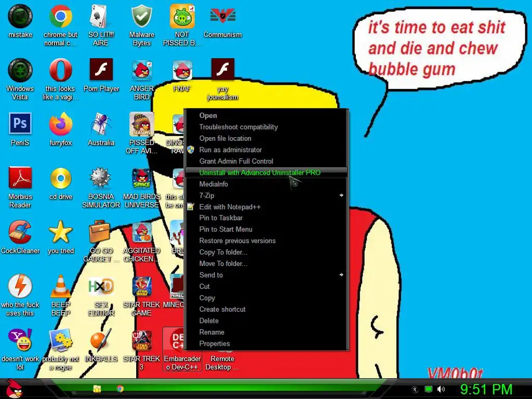This screenshot has width=532, height=399.
Task: Open the 'Windows Vista' recycle bin icon
Action: coord(20,70)
